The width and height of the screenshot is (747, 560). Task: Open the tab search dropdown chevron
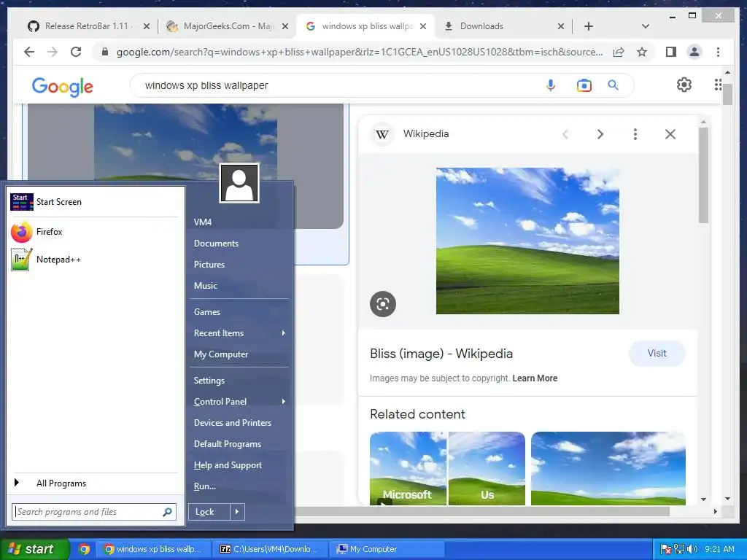tap(646, 26)
